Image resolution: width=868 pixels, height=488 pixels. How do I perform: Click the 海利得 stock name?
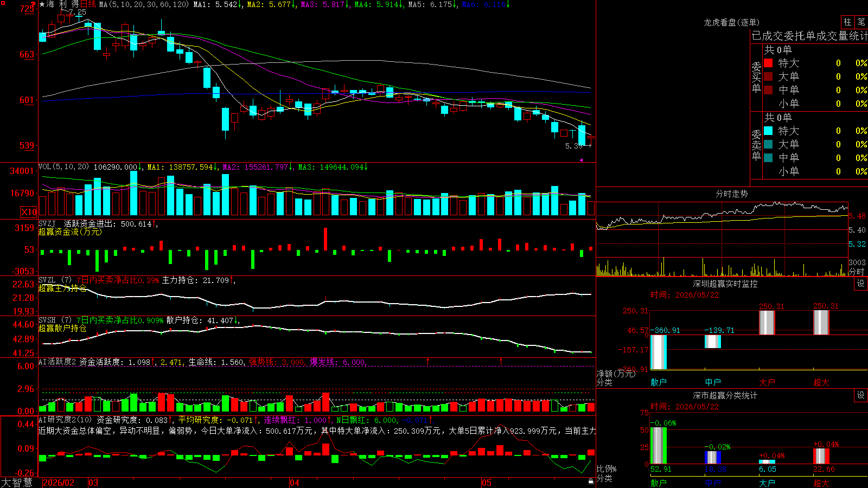[x=63, y=4]
